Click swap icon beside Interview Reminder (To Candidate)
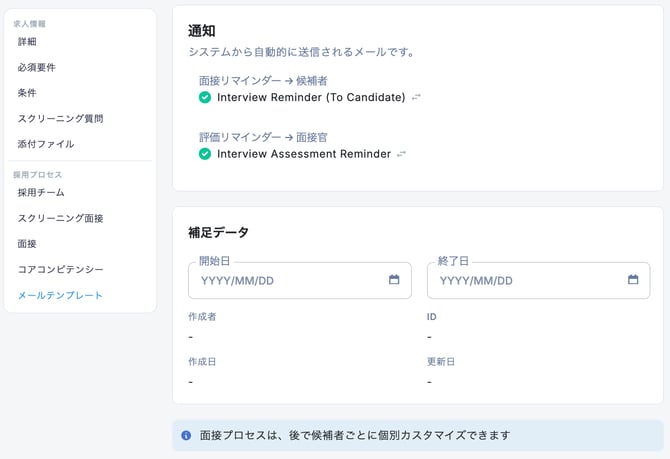The height and width of the screenshot is (459, 670). pos(417,98)
